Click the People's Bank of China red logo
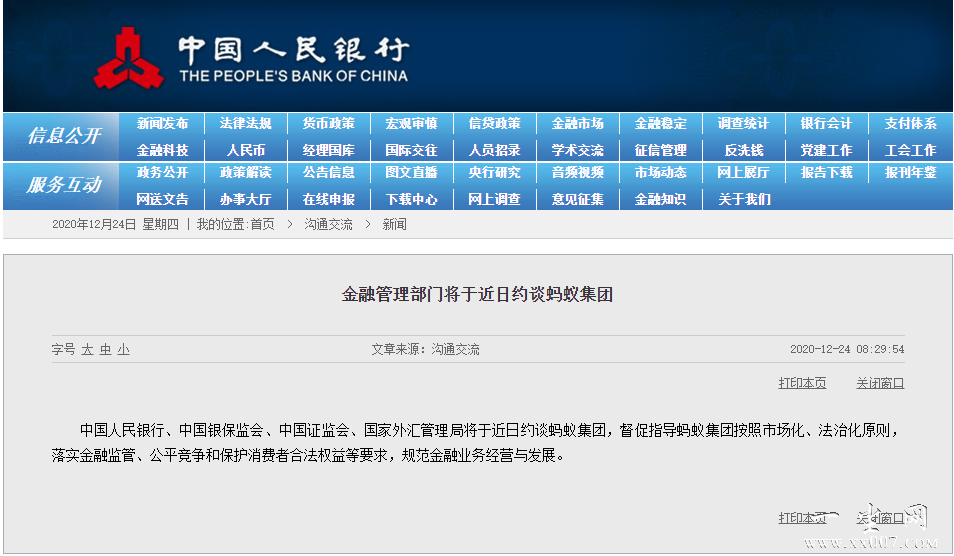 click(x=128, y=58)
